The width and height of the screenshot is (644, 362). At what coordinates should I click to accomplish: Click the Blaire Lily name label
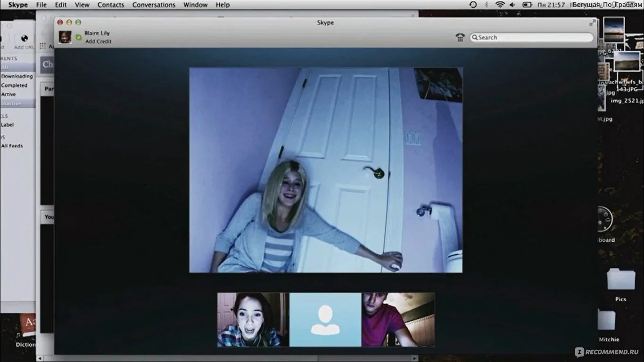(x=97, y=33)
